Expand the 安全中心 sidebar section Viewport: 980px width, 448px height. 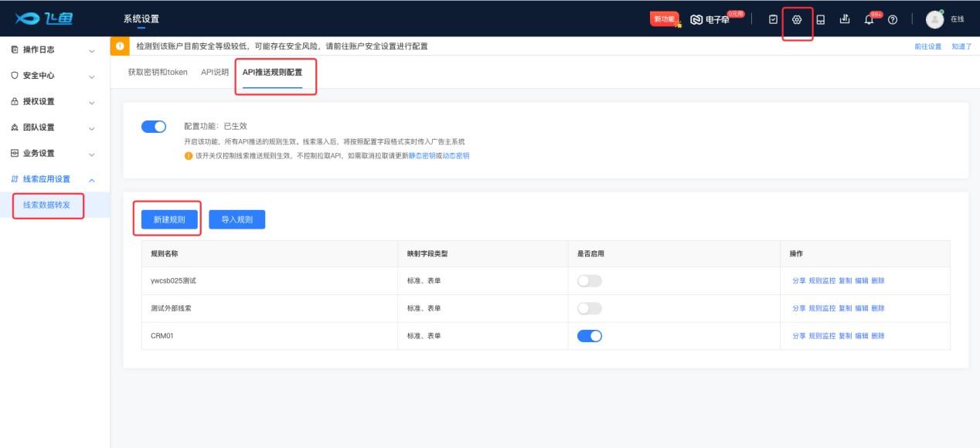click(x=54, y=76)
